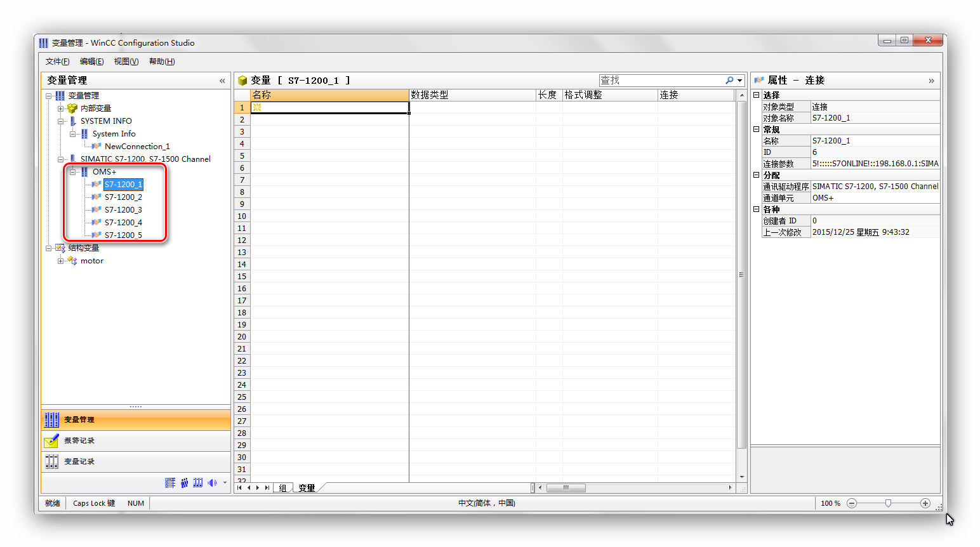980x547 pixels.
Task: Click the magnifier search icon in 查找 box
Action: coord(730,80)
